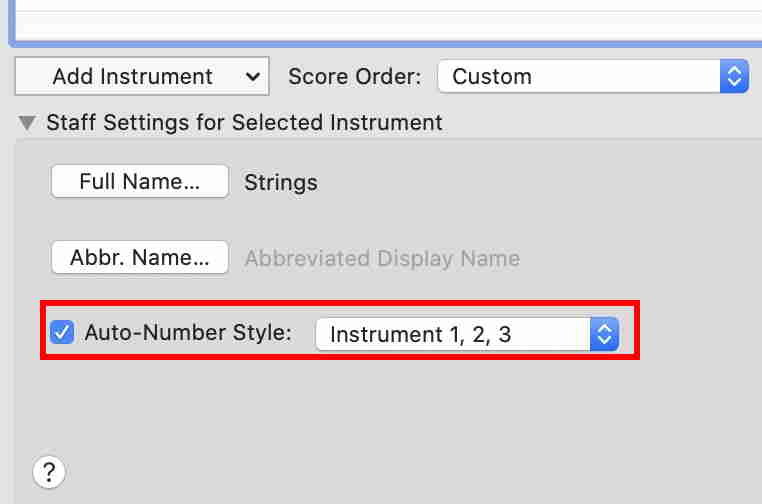This screenshot has height=504, width=762.
Task: Click inside the instrument list box at top
Action: click(x=380, y=20)
